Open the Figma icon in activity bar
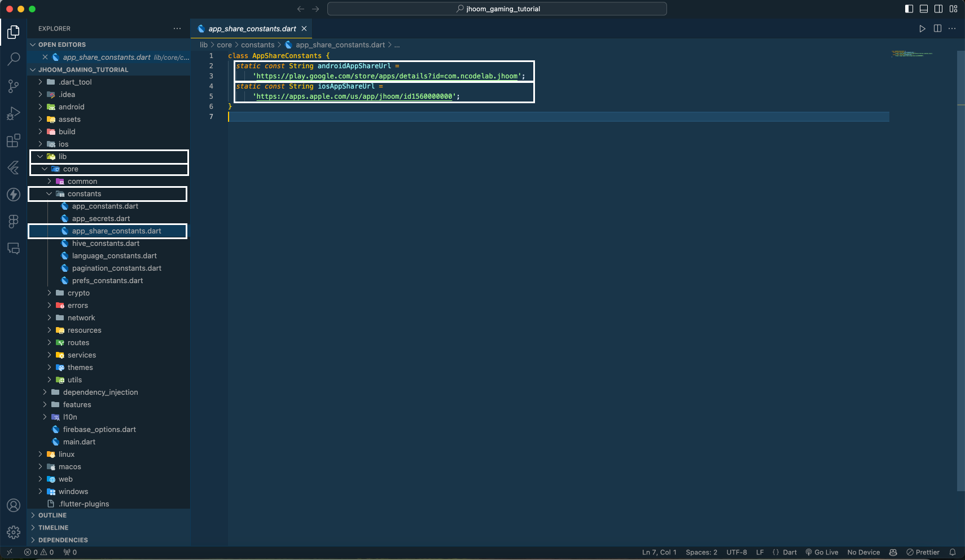 click(14, 222)
